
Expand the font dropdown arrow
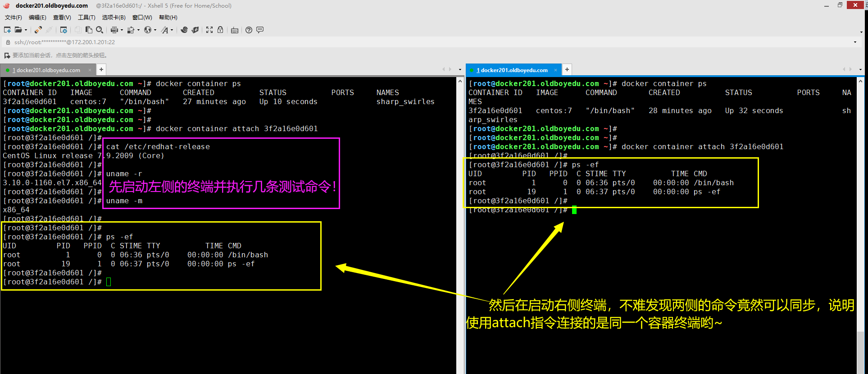point(172,30)
